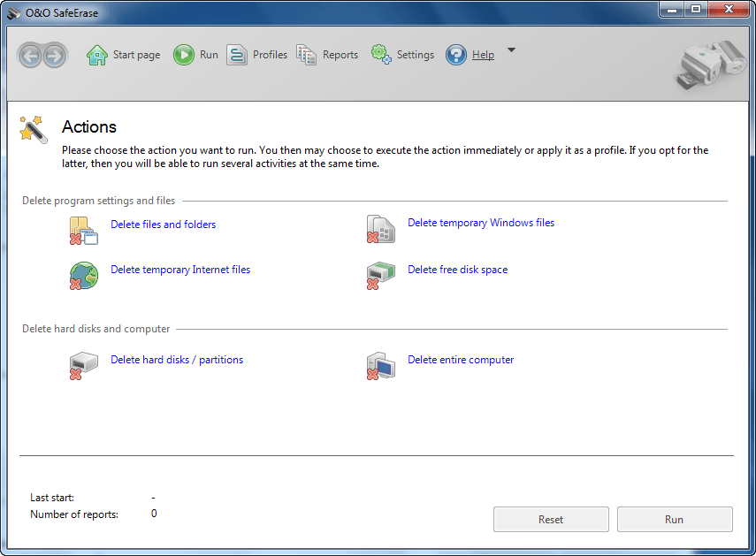Click the Delete free disk space icon

380,275
